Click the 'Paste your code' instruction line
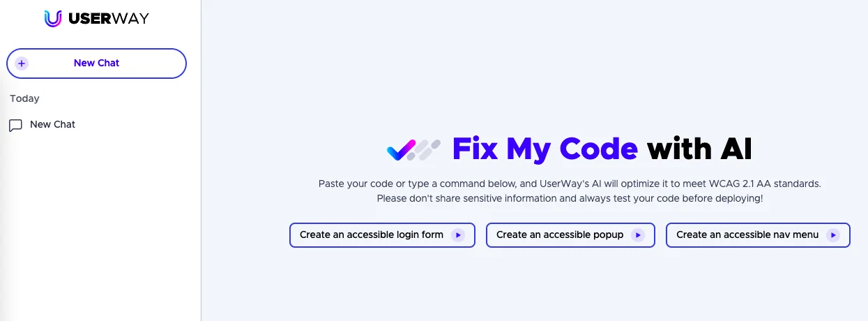Image resolution: width=868 pixels, height=321 pixels. click(x=570, y=184)
